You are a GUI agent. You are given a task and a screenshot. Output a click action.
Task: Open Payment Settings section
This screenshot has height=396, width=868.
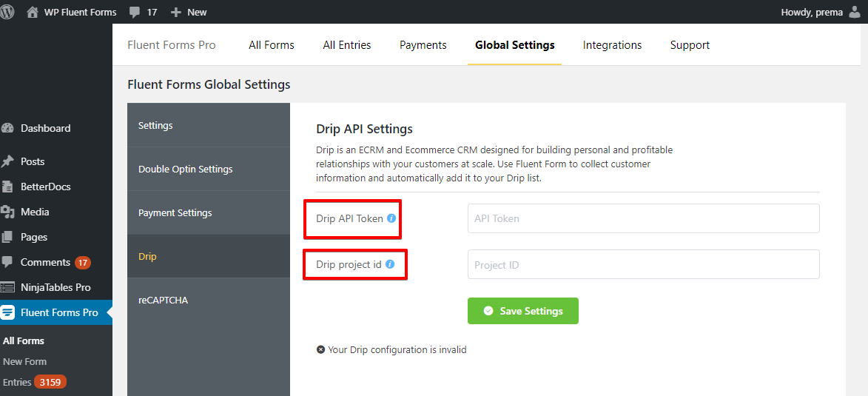tap(209, 212)
